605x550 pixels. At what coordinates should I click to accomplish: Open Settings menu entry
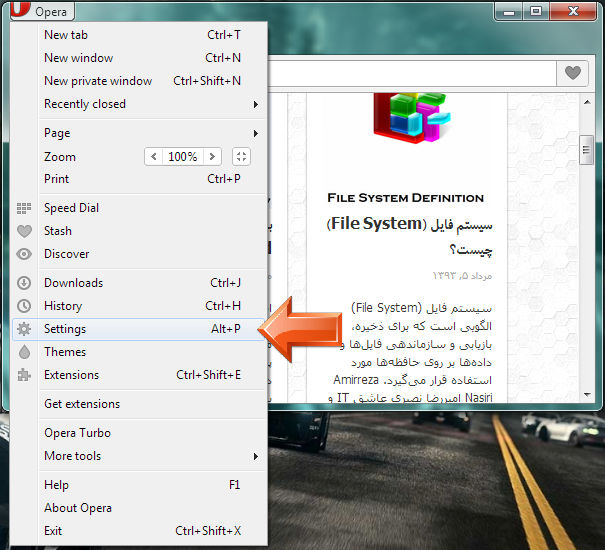(x=139, y=329)
